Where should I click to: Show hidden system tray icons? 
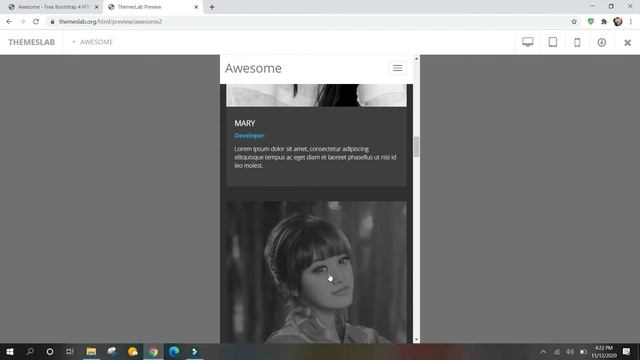pos(543,351)
